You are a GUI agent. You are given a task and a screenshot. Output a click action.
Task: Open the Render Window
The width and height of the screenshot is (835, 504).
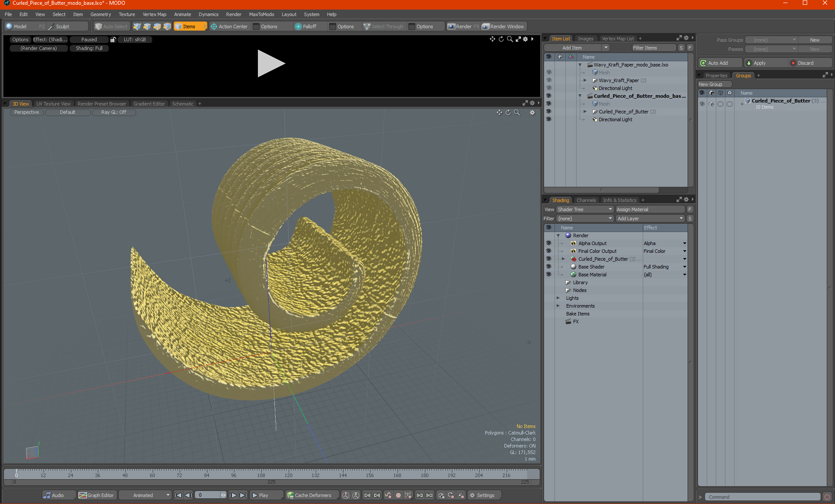503,27
